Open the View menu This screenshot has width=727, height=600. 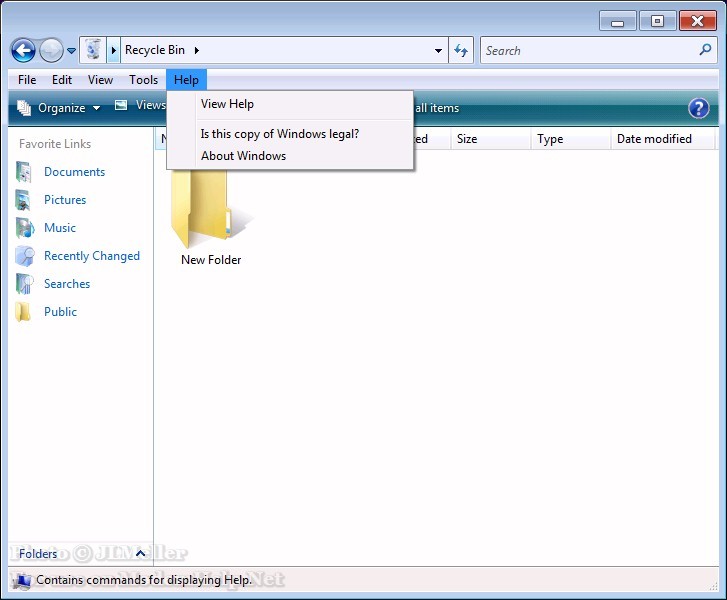click(x=100, y=80)
